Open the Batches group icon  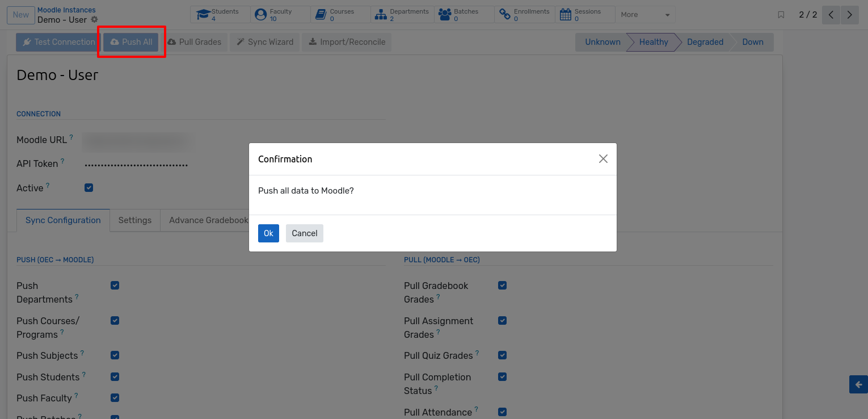445,15
